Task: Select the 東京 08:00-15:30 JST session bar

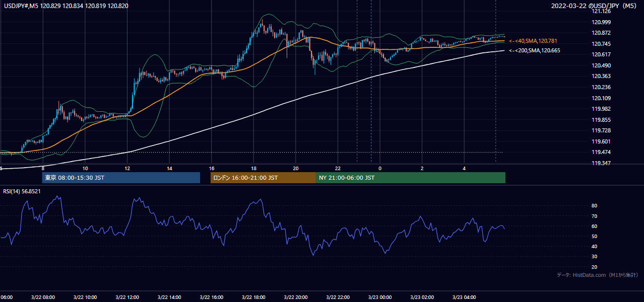Action: 121,178
